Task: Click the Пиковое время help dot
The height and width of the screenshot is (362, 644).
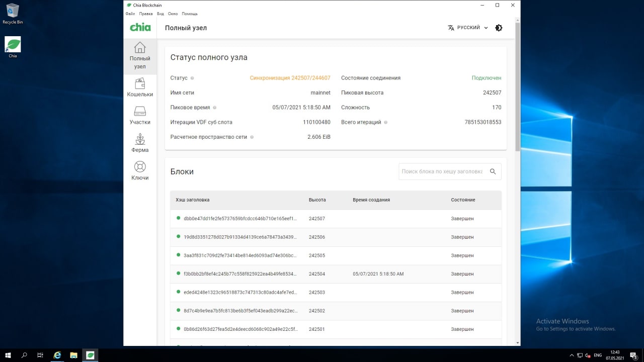Action: 215,108
